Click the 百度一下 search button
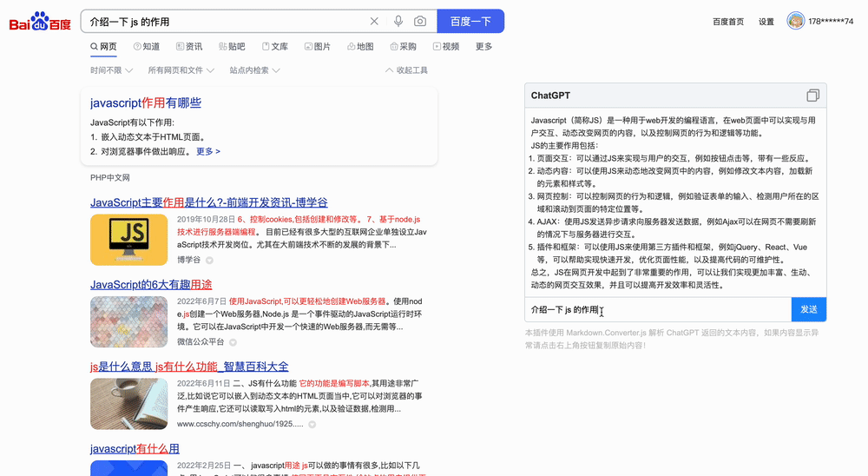The image size is (868, 476). tap(470, 21)
